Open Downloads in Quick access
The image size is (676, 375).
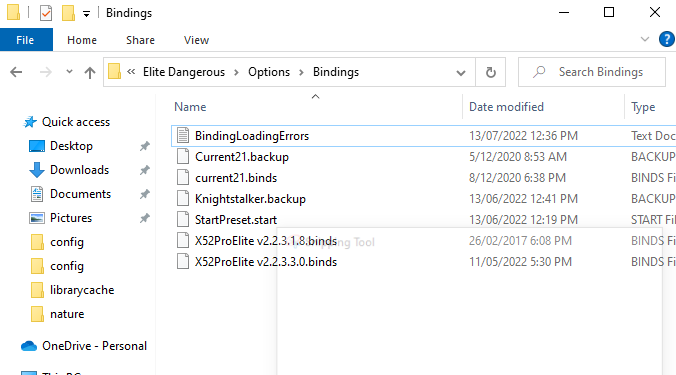[79, 170]
